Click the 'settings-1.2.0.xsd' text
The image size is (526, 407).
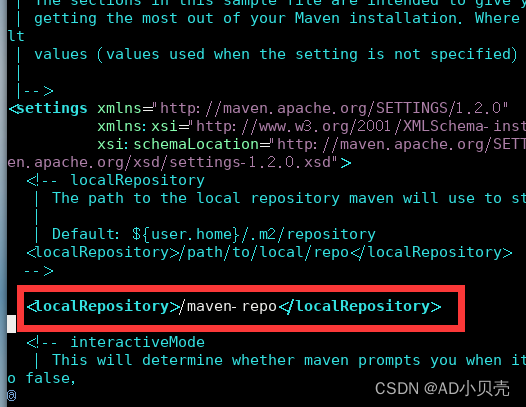point(250,162)
